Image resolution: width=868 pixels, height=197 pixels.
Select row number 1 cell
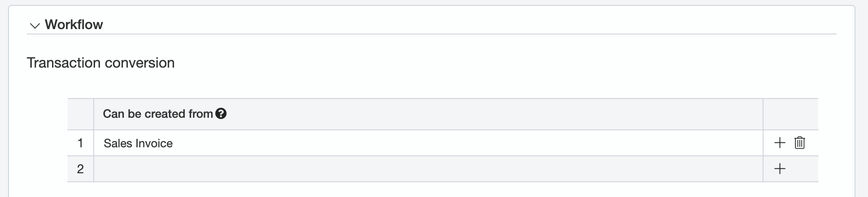(x=80, y=143)
